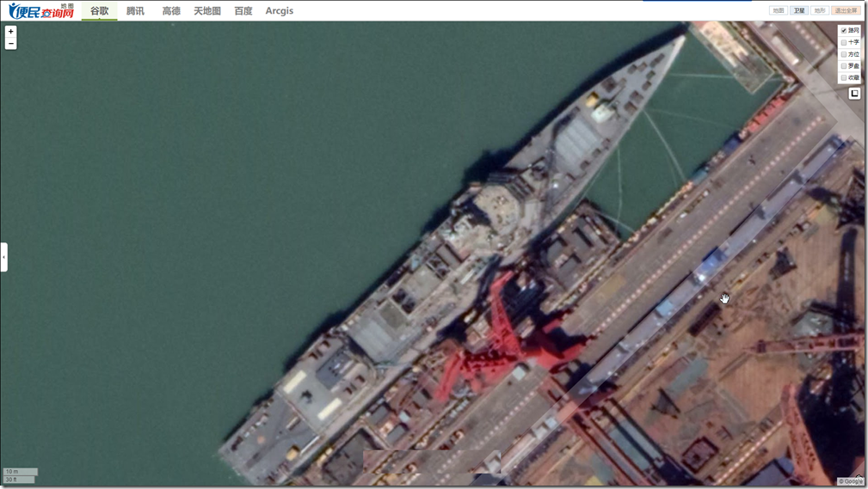
Task: Enable the 十字 crosshair checkbox
Action: tap(844, 42)
